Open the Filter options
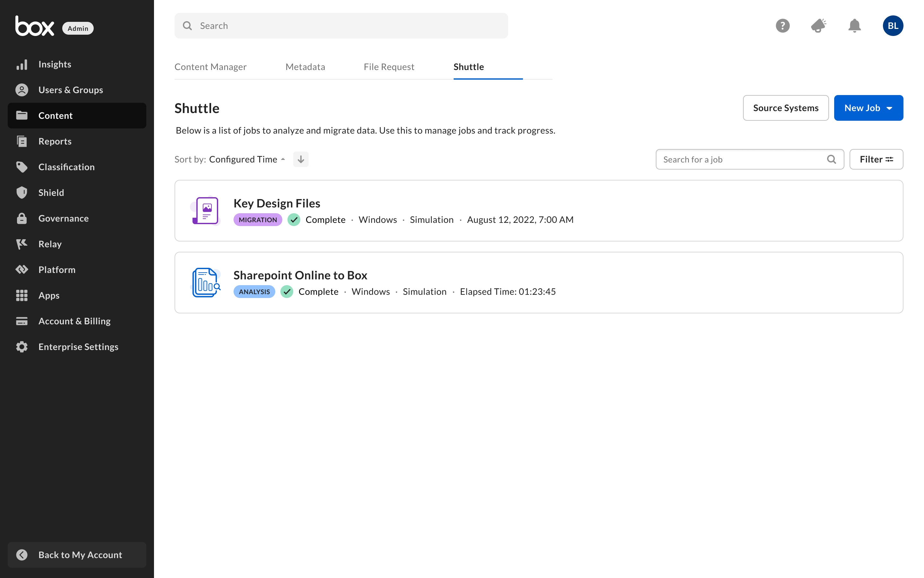 point(876,159)
